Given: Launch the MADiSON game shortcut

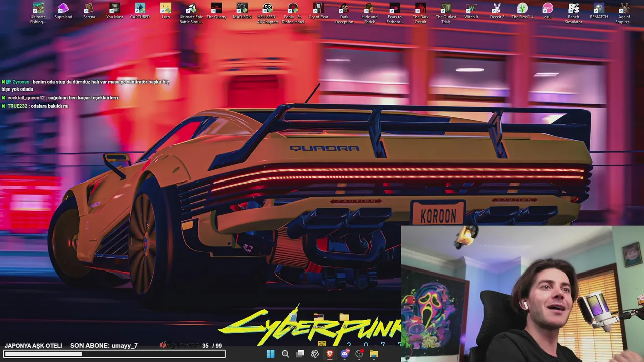Looking at the screenshot, I should 242,11.
